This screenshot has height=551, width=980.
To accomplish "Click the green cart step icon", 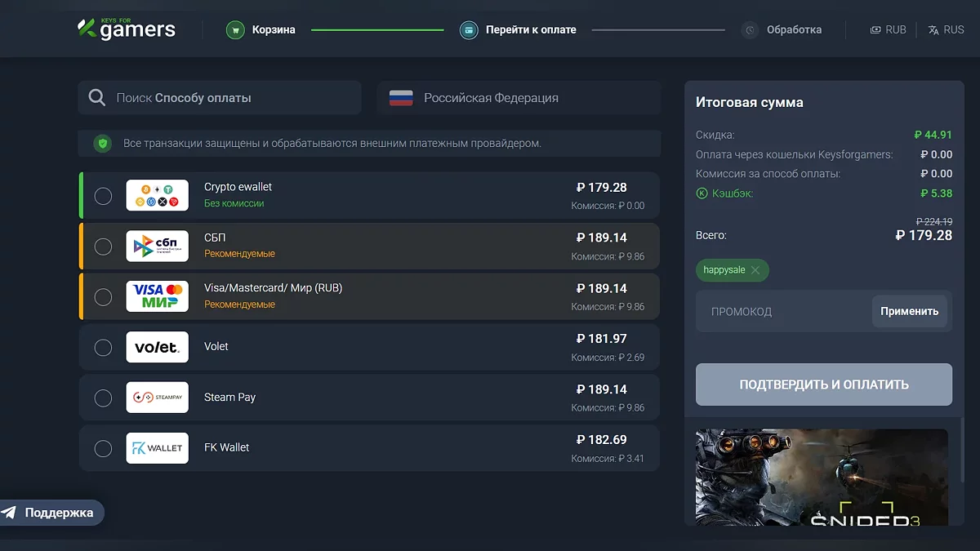I will 235,30.
